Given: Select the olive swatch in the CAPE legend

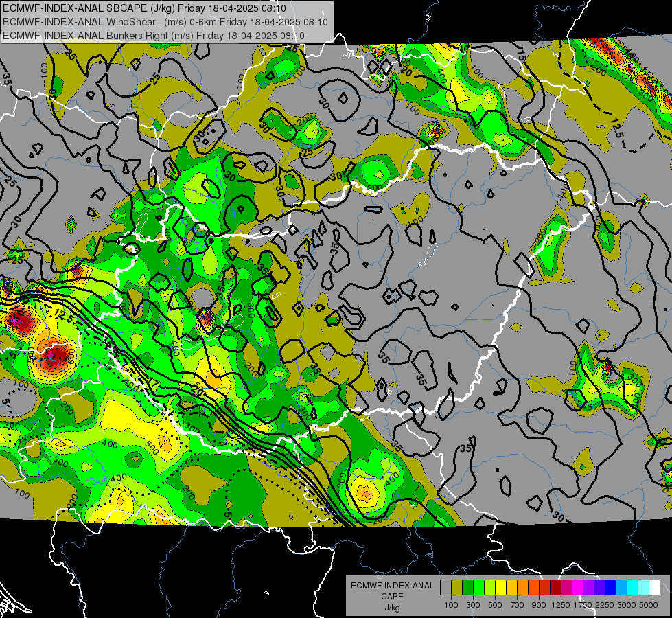Looking at the screenshot, I should (x=457, y=587).
